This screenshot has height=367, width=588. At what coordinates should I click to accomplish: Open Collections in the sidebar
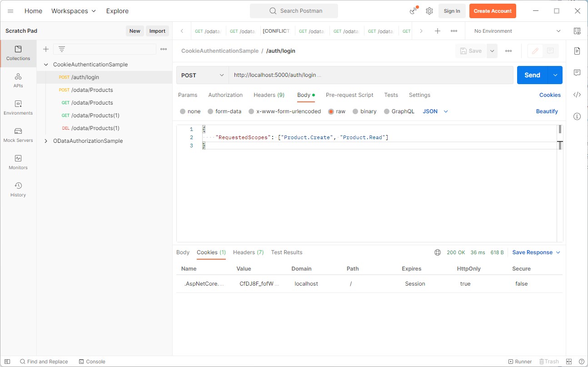point(18,53)
